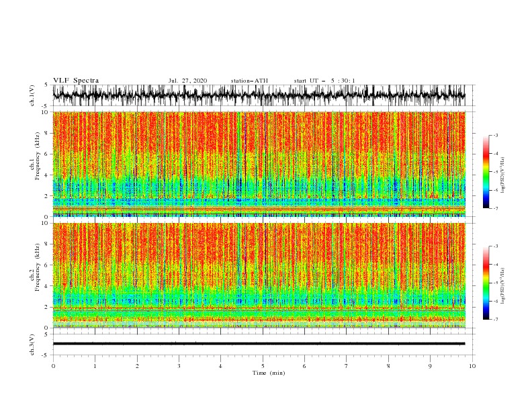Select the "start UT = 5 :30: 1" text

tap(324, 81)
